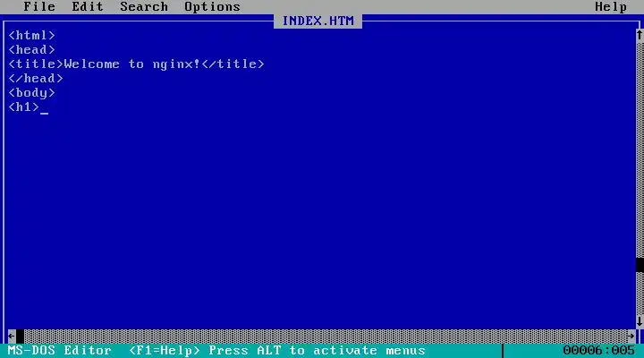Click the horizontal scrollbar right arrow
644x358 pixels.
(631, 337)
